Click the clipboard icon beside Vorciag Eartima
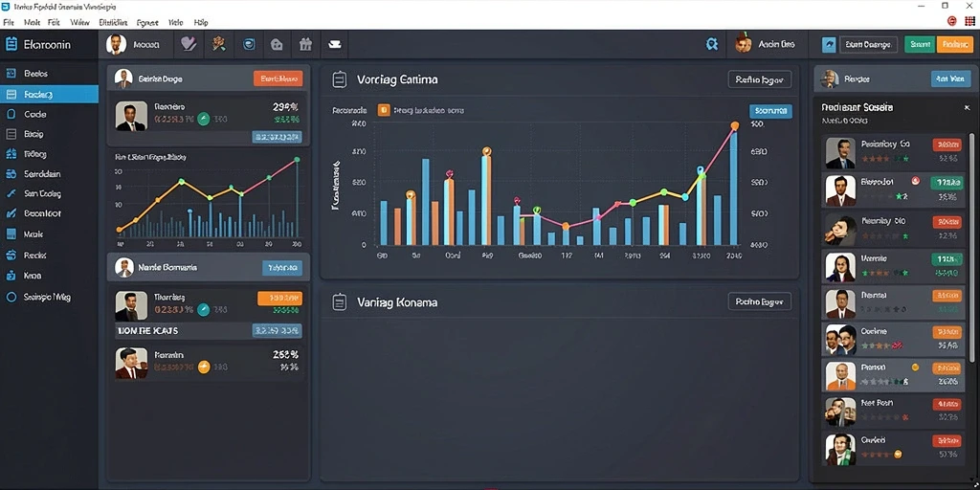 (340, 79)
